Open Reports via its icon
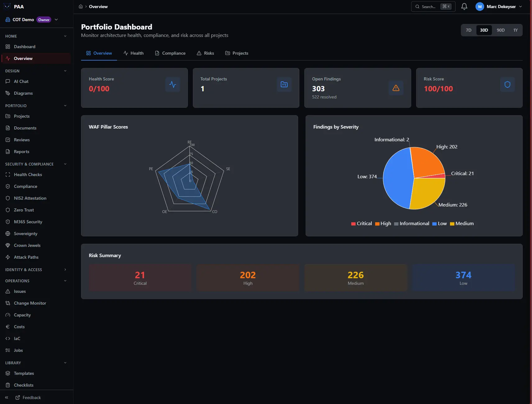 (x=8, y=152)
